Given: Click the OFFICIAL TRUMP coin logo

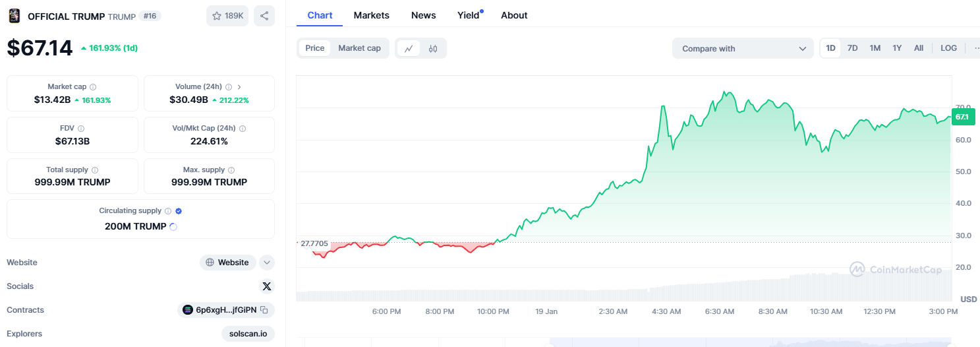Looking at the screenshot, I should [14, 16].
